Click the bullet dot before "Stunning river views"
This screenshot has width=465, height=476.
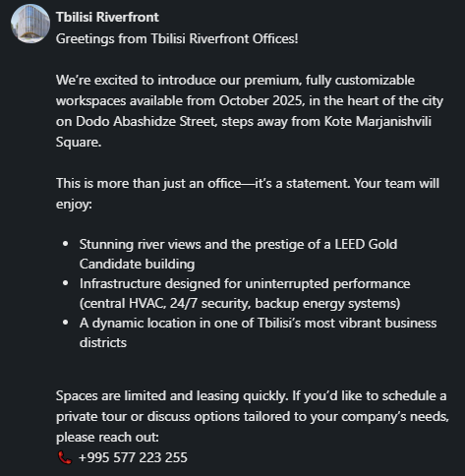point(66,244)
